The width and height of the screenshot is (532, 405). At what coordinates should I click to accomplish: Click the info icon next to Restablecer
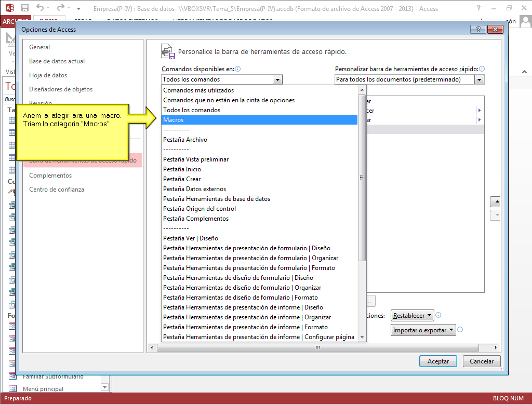click(x=438, y=315)
